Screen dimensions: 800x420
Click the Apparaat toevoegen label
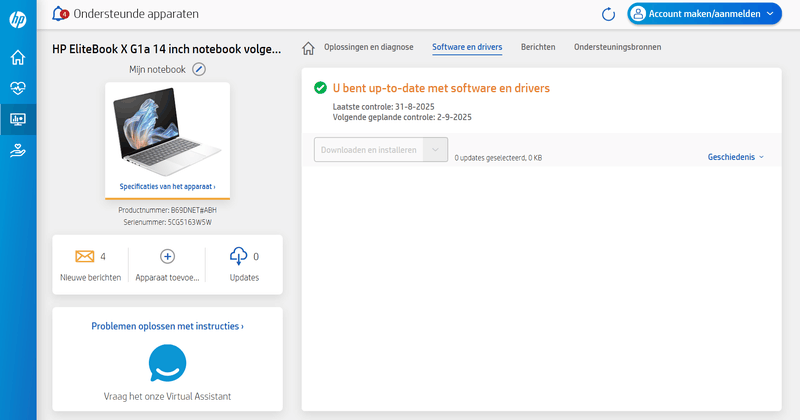pos(167,278)
